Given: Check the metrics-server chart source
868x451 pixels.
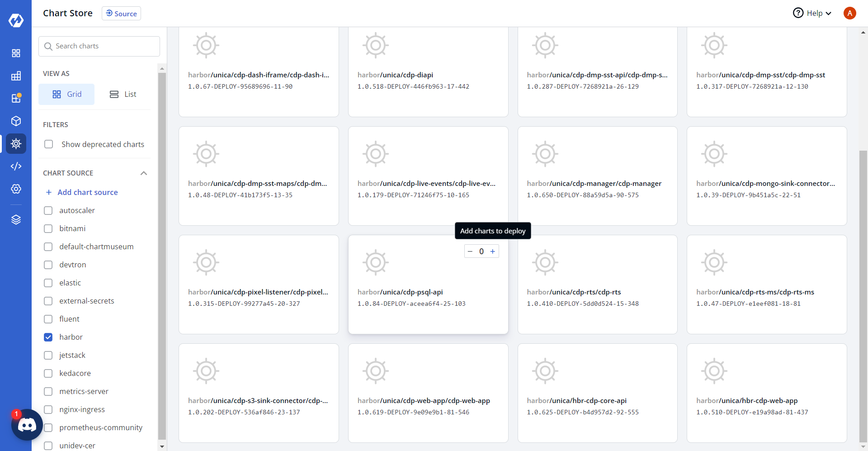Looking at the screenshot, I should tap(48, 392).
